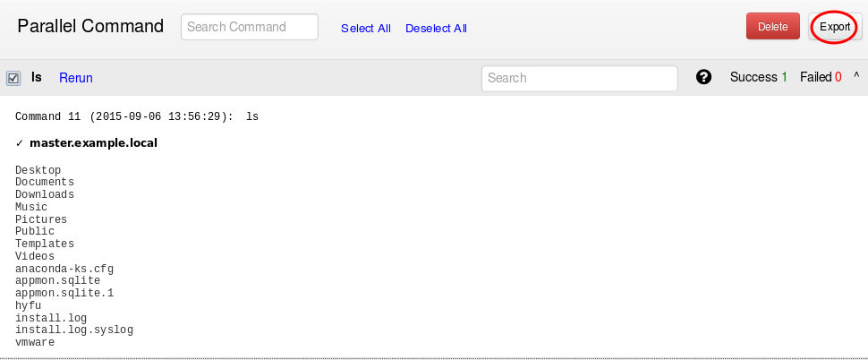
Task: Click the vmware output line
Action: point(35,342)
